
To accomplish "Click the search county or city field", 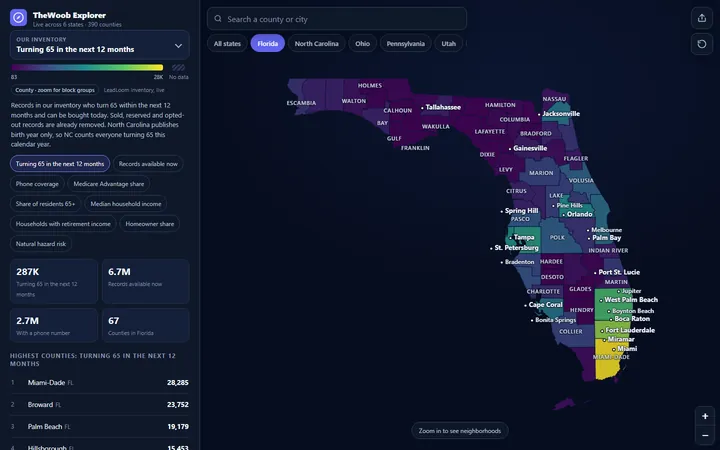I will pos(337,19).
